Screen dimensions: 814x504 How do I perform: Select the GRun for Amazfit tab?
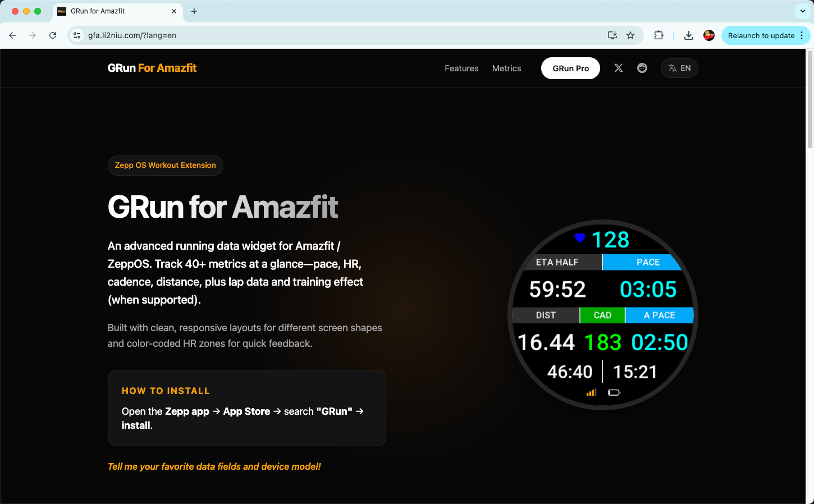coord(118,11)
